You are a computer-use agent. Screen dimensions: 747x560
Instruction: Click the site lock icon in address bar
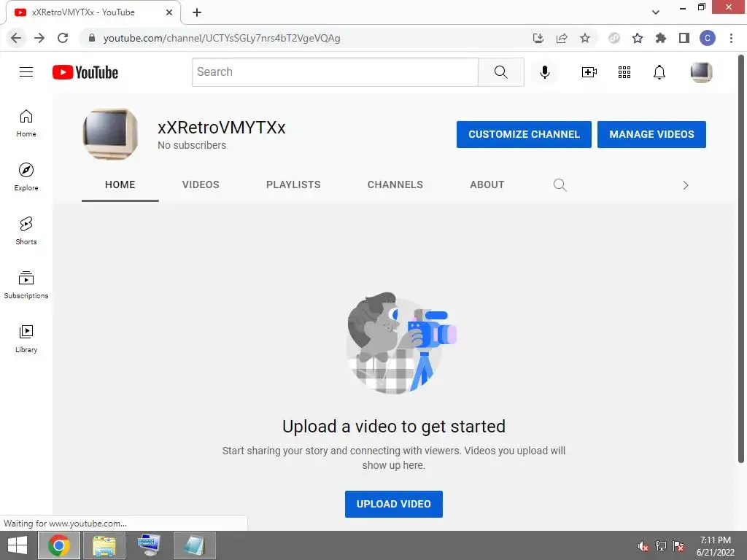(x=92, y=38)
